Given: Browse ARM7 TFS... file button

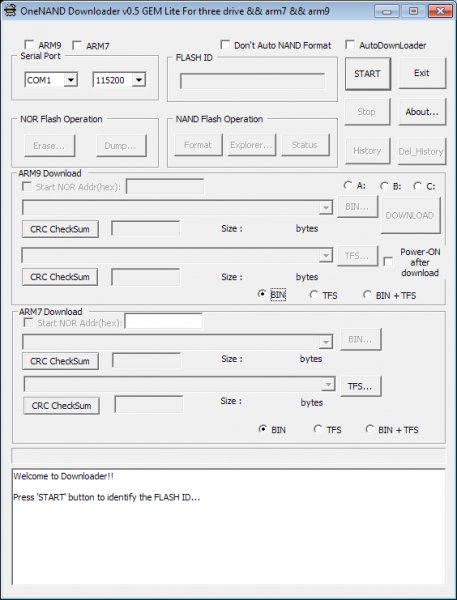Looking at the screenshot, I should click(360, 386).
